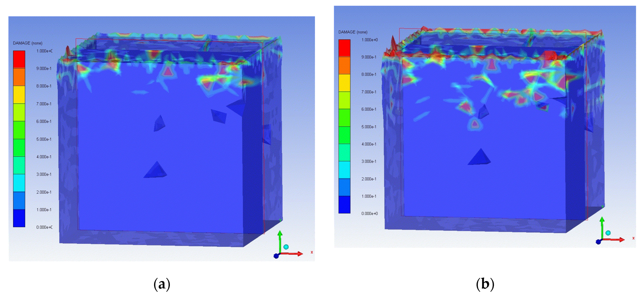
Task: Click the 5.000e-1 legend value in panel (a)
Action: tap(44, 139)
